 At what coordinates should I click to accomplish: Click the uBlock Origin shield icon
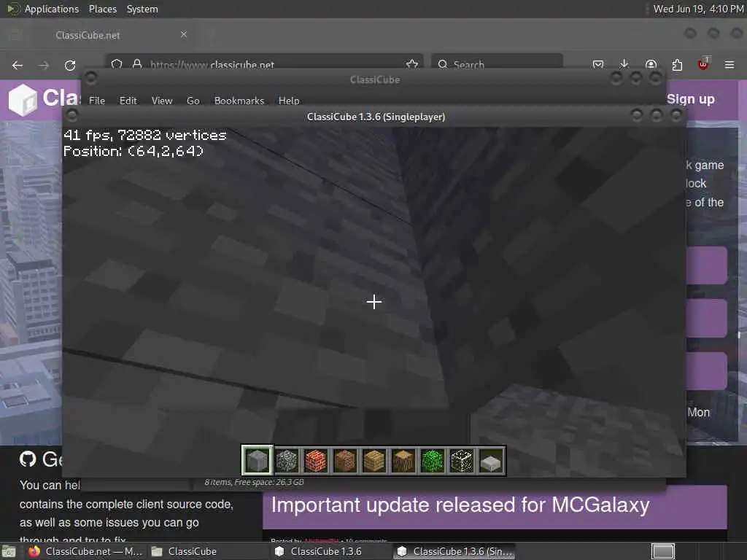(703, 64)
